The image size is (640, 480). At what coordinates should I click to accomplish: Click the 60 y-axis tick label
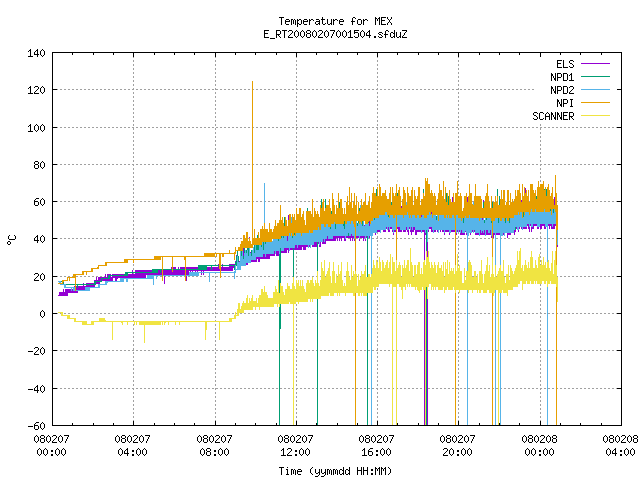click(39, 202)
